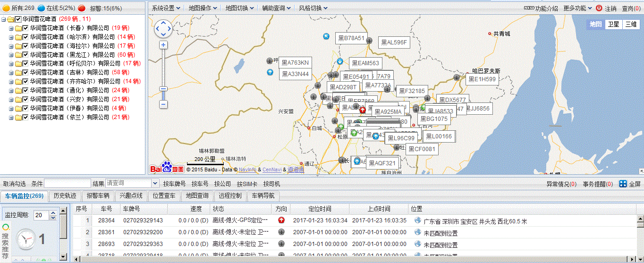Click the vehicle marker labeled 黑E1H599
Image resolution: width=644 pixels, height=263 pixels.
pyautogui.click(x=457, y=77)
